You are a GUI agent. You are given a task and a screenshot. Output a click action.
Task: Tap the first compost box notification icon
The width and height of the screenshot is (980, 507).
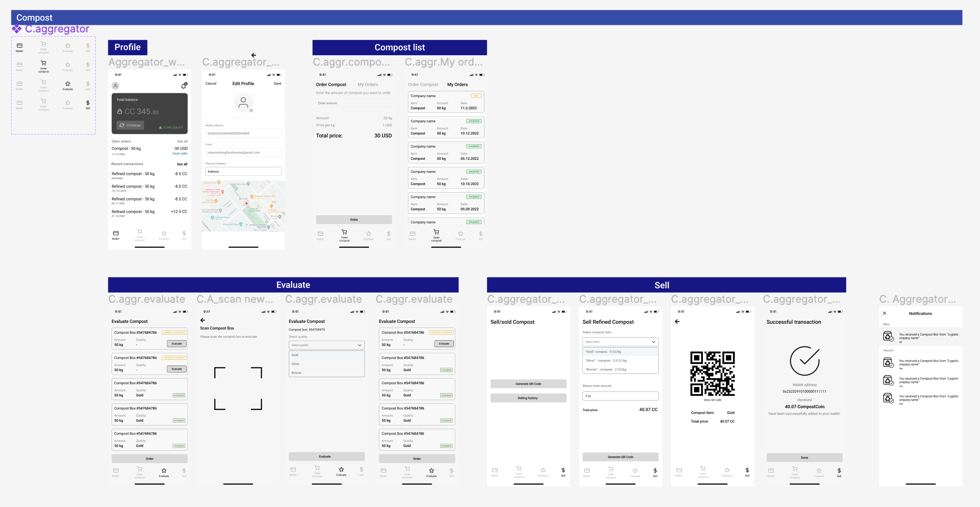(888, 336)
